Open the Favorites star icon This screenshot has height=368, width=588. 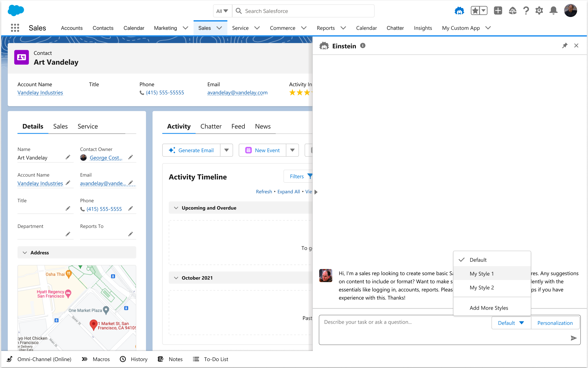(x=475, y=11)
